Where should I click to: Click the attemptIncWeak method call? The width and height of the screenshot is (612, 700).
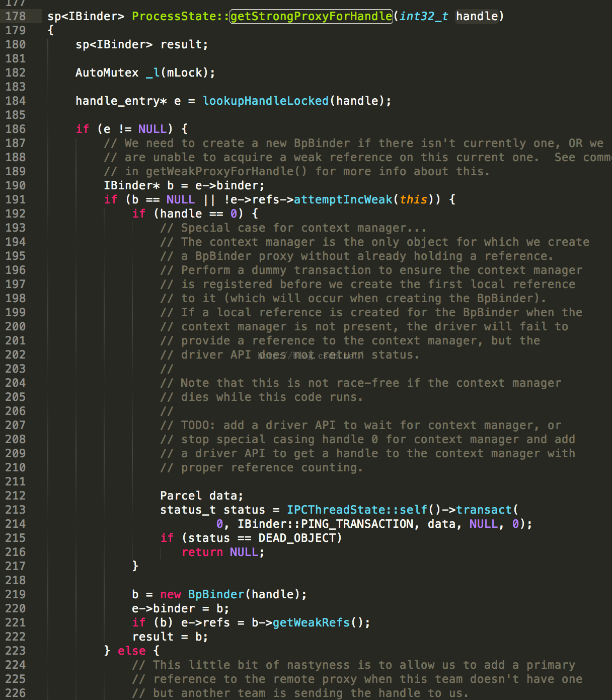click(343, 199)
